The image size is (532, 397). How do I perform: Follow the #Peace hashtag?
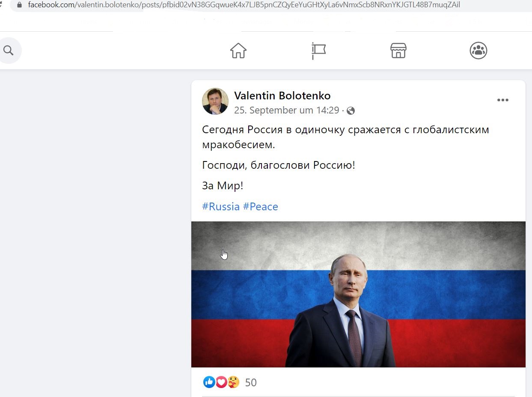(261, 206)
